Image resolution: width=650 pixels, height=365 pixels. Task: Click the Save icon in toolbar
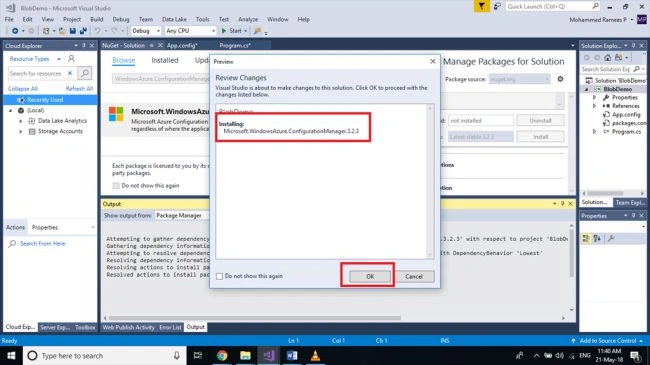[x=73, y=31]
